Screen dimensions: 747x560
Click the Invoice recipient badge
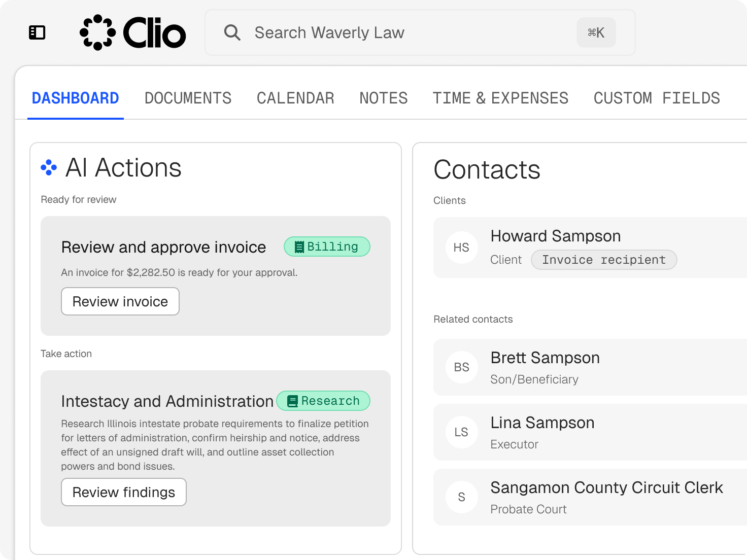[x=604, y=260]
